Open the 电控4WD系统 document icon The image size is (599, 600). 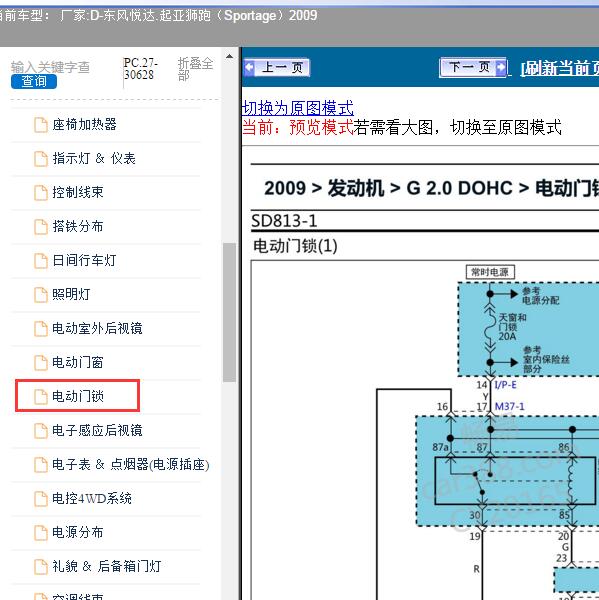pyautogui.click(x=41, y=499)
